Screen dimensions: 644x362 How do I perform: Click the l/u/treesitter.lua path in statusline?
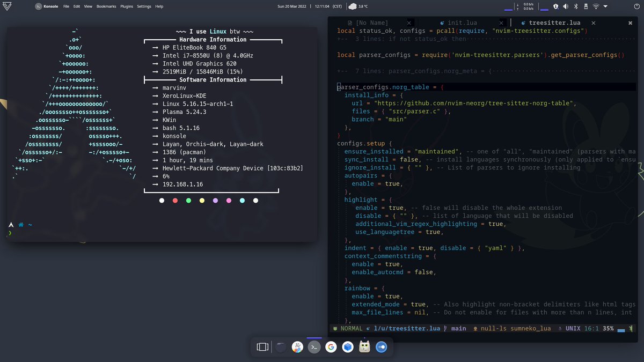point(406,328)
